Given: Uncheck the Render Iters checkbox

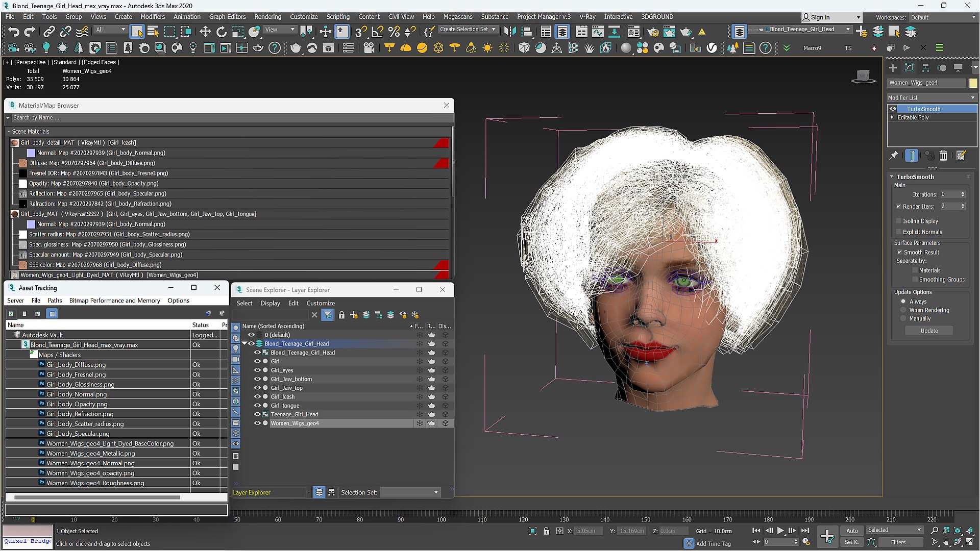Looking at the screenshot, I should pos(898,207).
